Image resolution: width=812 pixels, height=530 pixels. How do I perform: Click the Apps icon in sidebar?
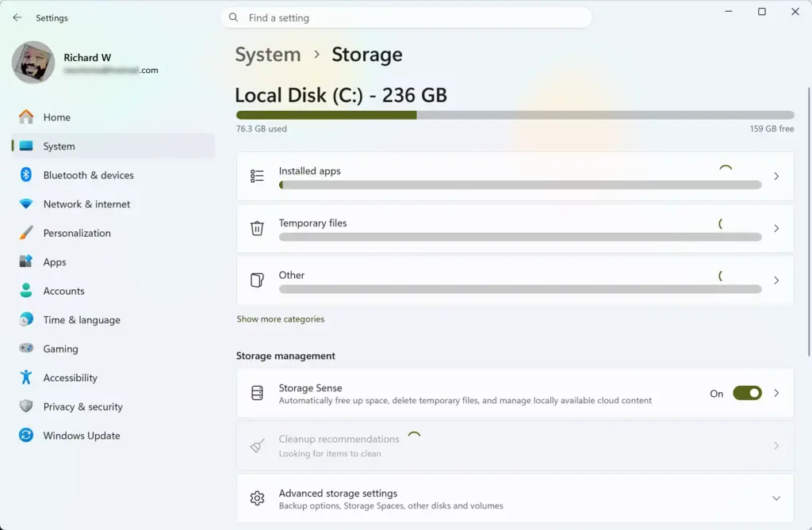point(26,261)
